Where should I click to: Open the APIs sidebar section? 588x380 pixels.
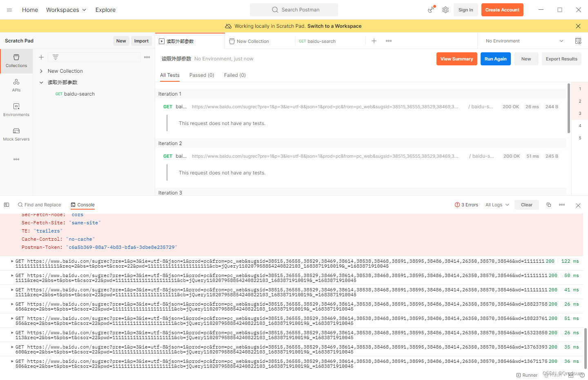16,85
